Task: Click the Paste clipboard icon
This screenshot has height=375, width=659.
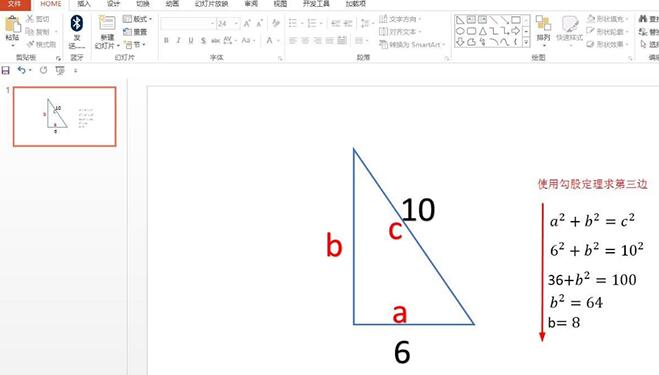Action: (x=12, y=25)
